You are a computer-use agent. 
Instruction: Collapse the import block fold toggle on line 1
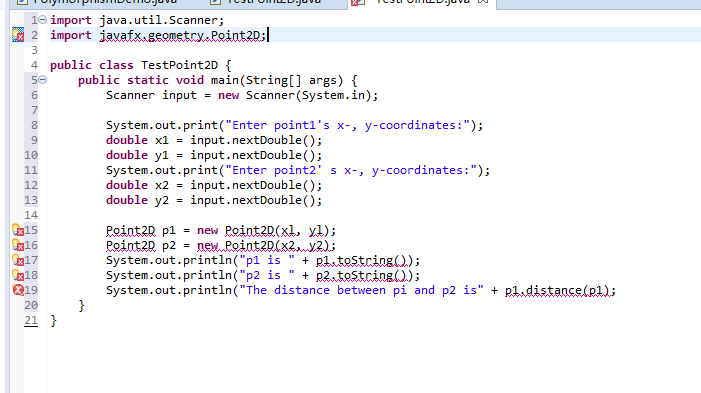[x=42, y=20]
